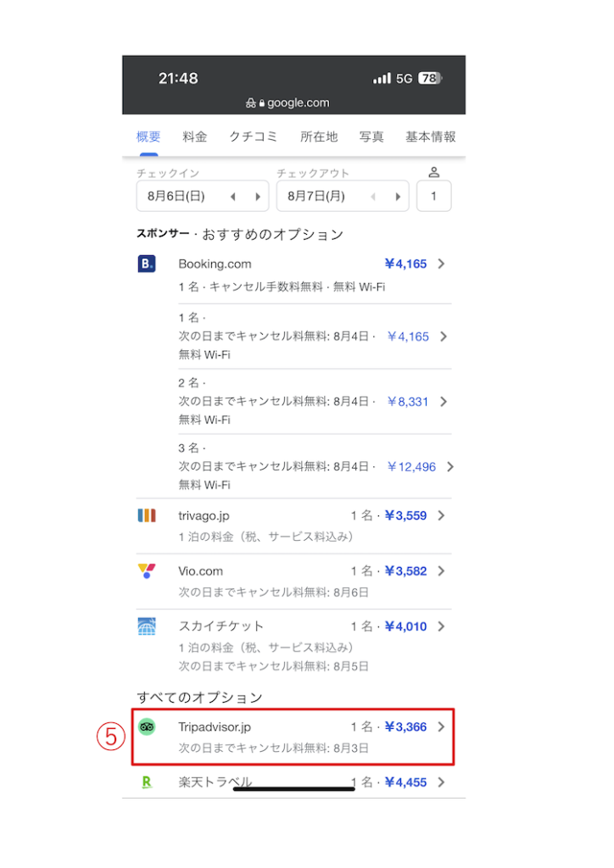Click the battery indicator showing 78
Viewport: 614px width, 868px height.
pos(430,79)
